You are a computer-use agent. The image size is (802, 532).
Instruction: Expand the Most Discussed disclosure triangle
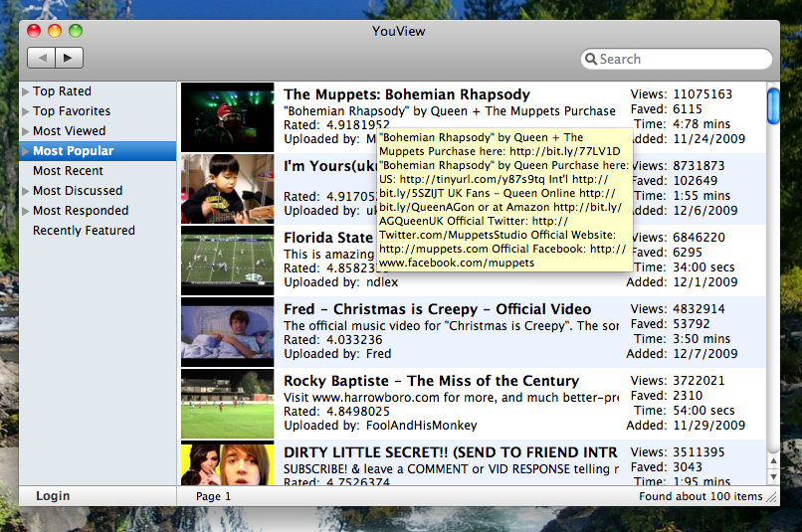pyautogui.click(x=26, y=191)
